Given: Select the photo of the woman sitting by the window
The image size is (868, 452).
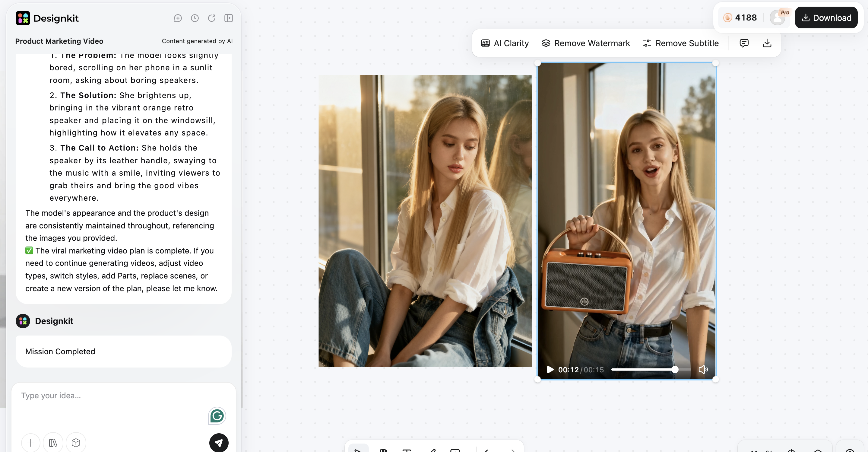Looking at the screenshot, I should click(425, 221).
